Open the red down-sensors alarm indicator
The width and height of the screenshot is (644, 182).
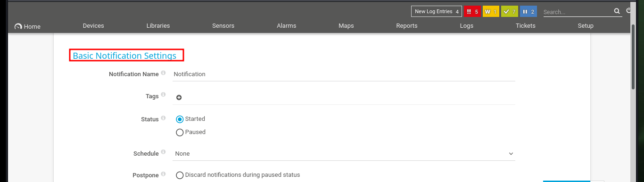coord(472,11)
